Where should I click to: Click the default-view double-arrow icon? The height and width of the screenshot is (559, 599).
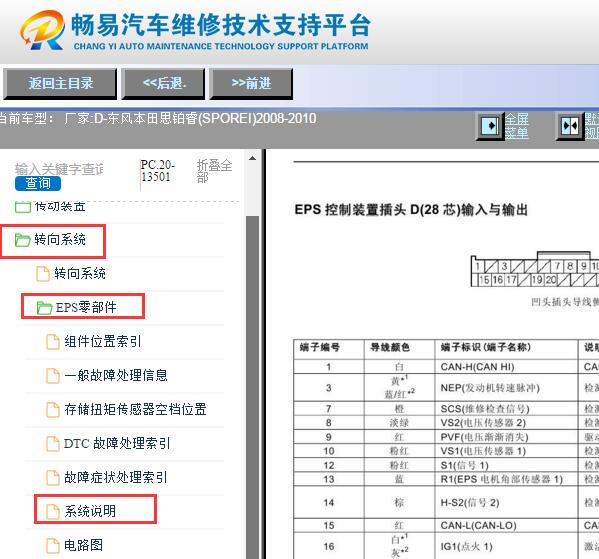[570, 126]
